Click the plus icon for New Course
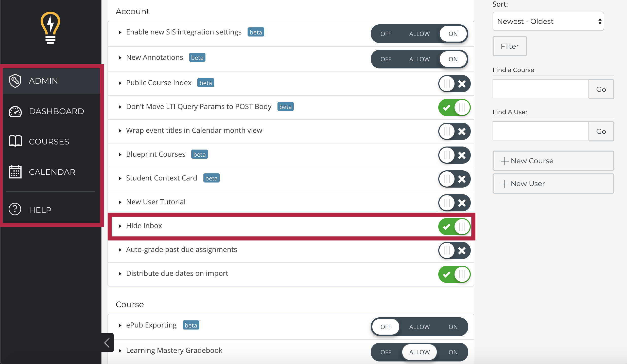This screenshot has width=627, height=364. [504, 161]
